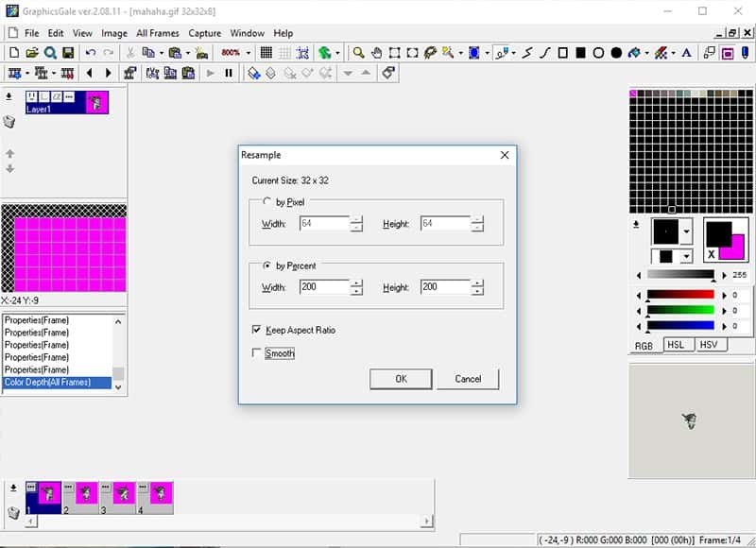Select the Hand scroll tool
The width and height of the screenshot is (756, 548).
[376, 53]
